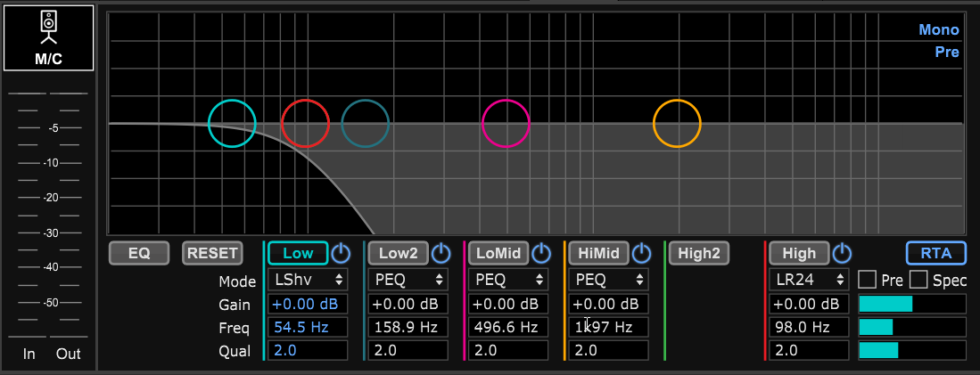Click the Low band Qual field
Screen dimensions: 980x375
tap(308, 350)
